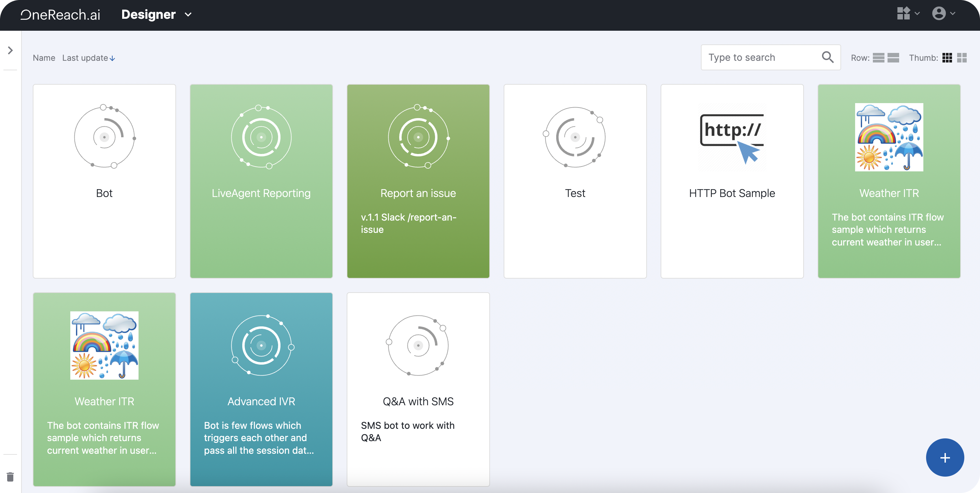The height and width of the screenshot is (493, 980).
Task: Open the Advanced IVR bot card
Action: point(261,389)
